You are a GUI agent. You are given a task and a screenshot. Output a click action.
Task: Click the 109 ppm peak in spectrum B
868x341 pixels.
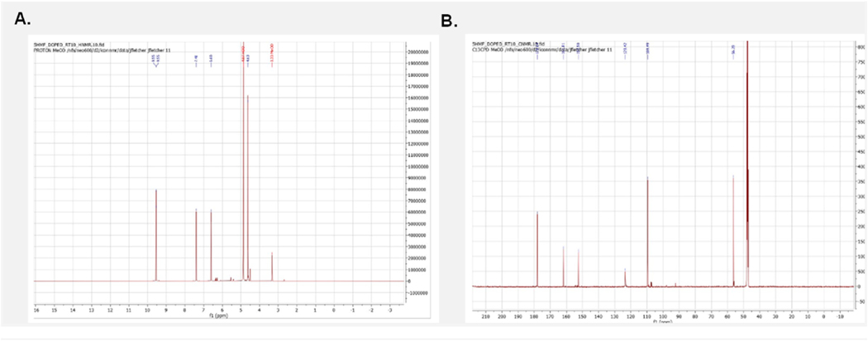(647, 232)
